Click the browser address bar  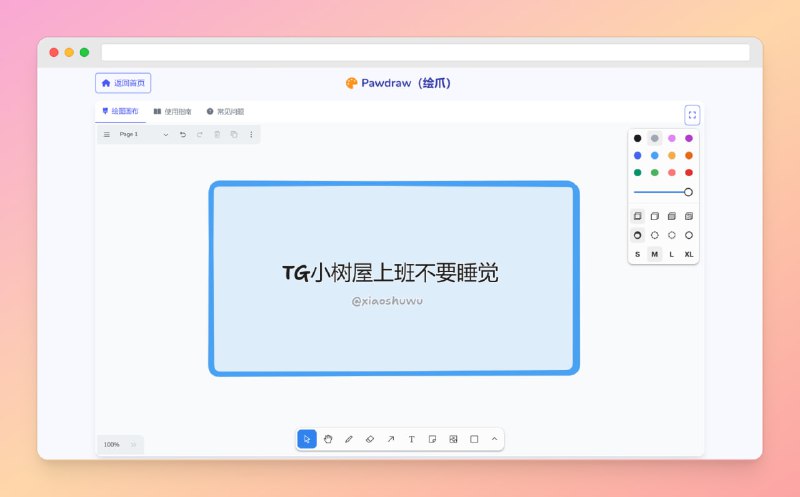[x=426, y=52]
